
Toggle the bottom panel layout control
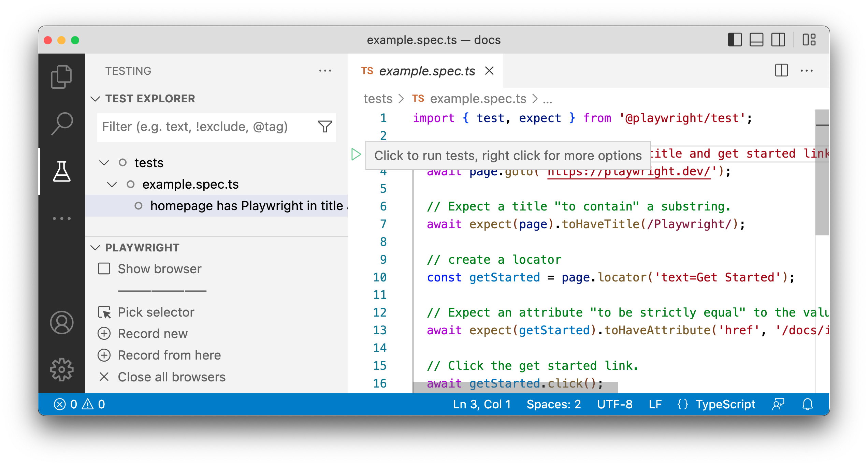[756, 40]
